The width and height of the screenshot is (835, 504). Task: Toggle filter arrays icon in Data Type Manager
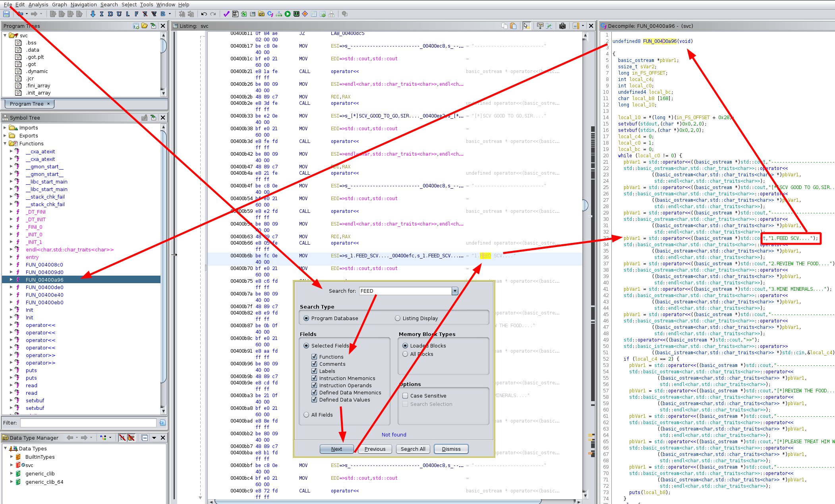click(122, 438)
